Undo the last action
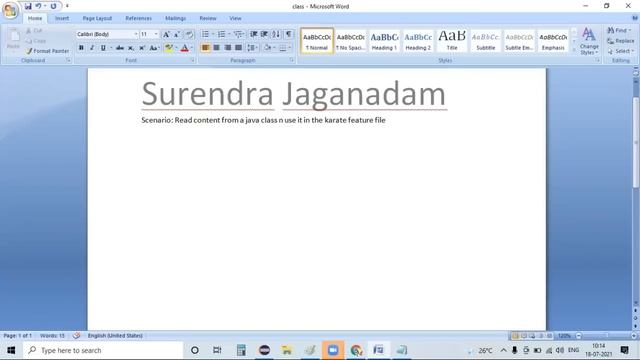The image size is (640, 360). [38, 6]
